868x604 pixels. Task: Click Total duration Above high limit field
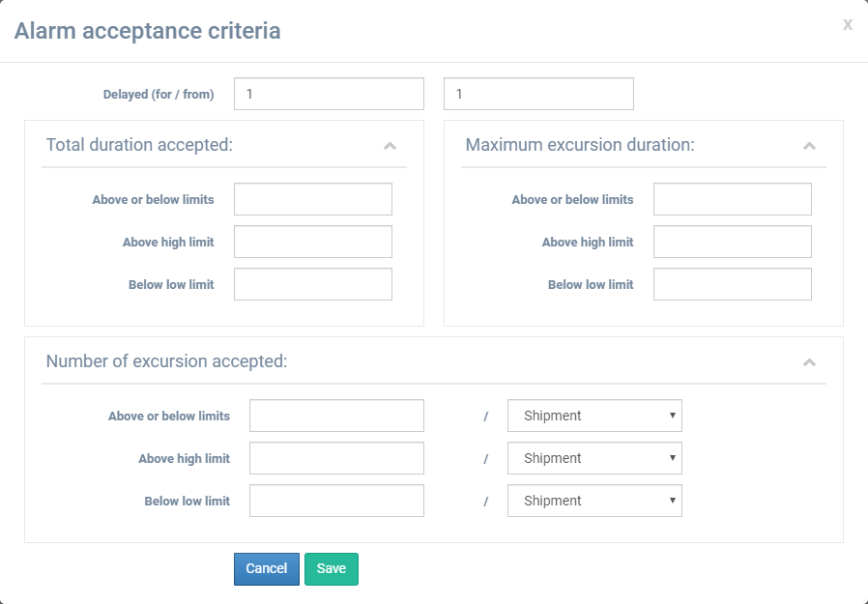[x=313, y=242]
